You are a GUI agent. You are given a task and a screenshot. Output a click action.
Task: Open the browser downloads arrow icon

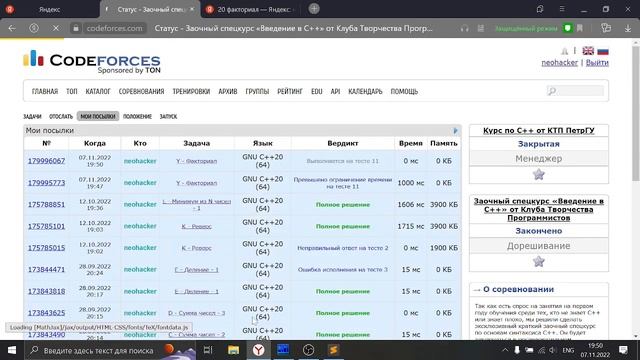tap(628, 28)
